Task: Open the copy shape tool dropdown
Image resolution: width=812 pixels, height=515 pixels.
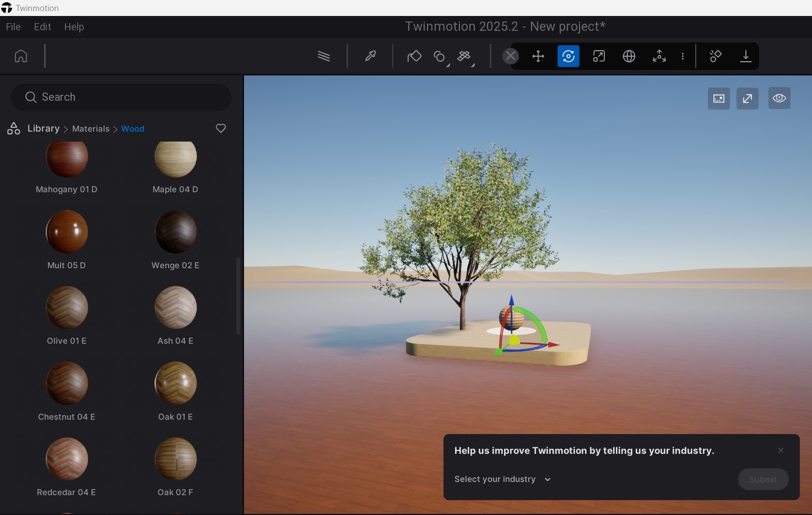Action: (440, 57)
